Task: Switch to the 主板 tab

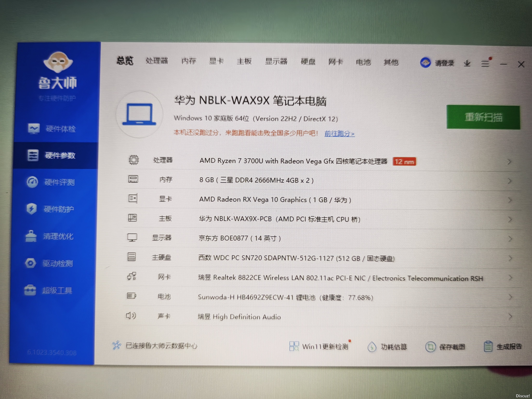Action: tap(244, 62)
